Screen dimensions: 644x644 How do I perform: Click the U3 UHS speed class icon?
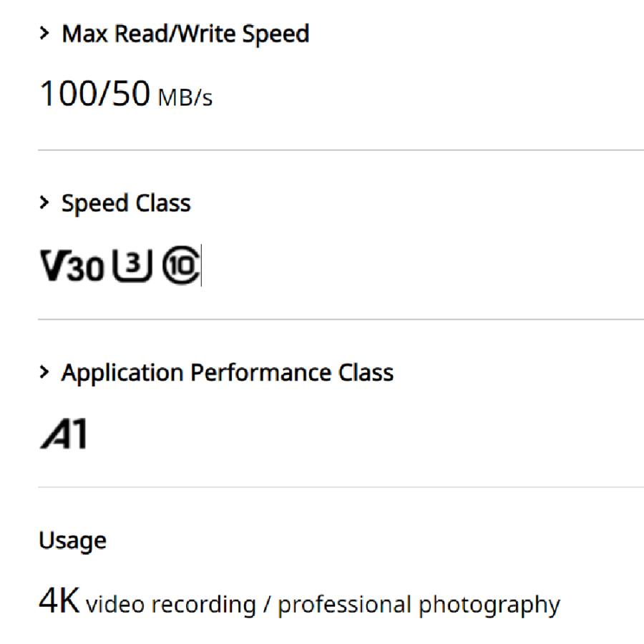point(132,265)
